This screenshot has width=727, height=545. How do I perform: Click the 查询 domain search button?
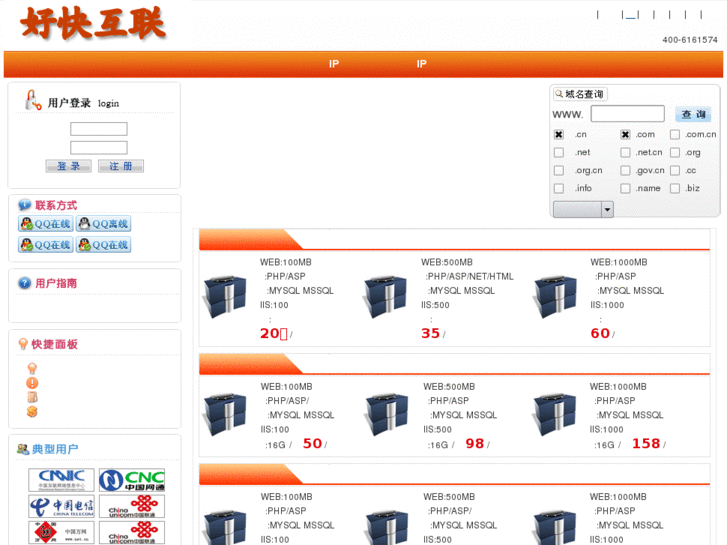pos(693,114)
